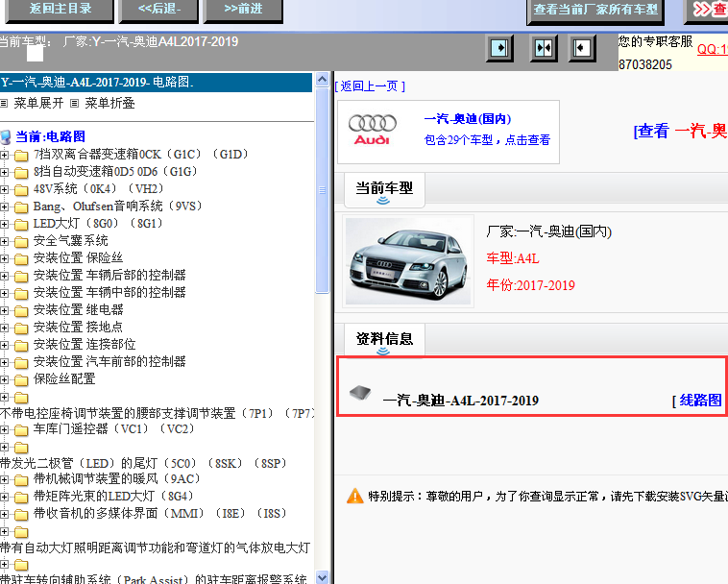Viewport: 728px width, 584px height.
Task: Click the left-arrow panel layout icon
Action: tap(582, 48)
